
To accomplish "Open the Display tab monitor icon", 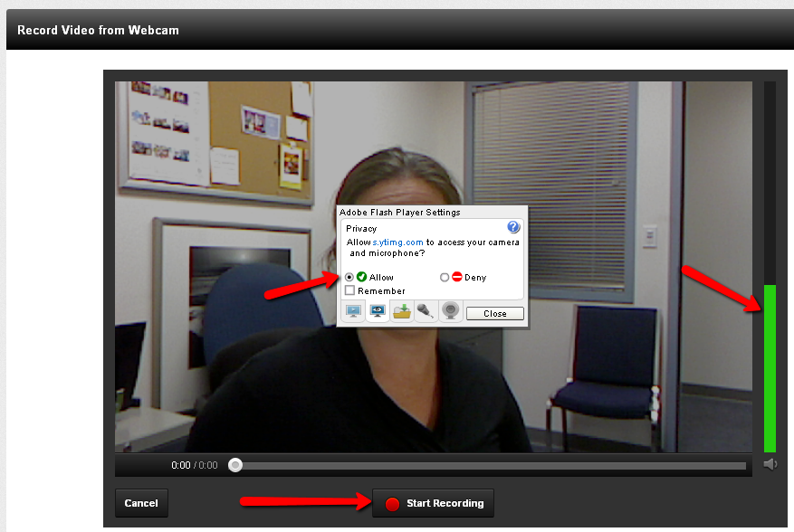I will [353, 311].
